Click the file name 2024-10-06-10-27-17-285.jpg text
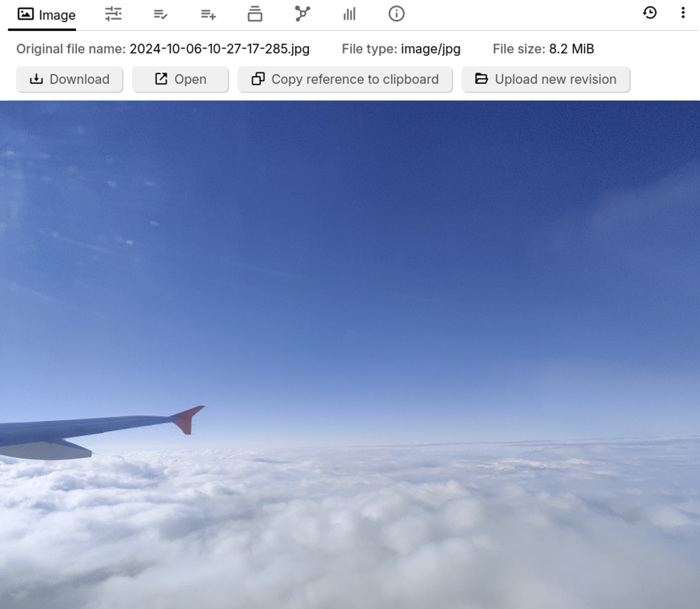 click(220, 49)
